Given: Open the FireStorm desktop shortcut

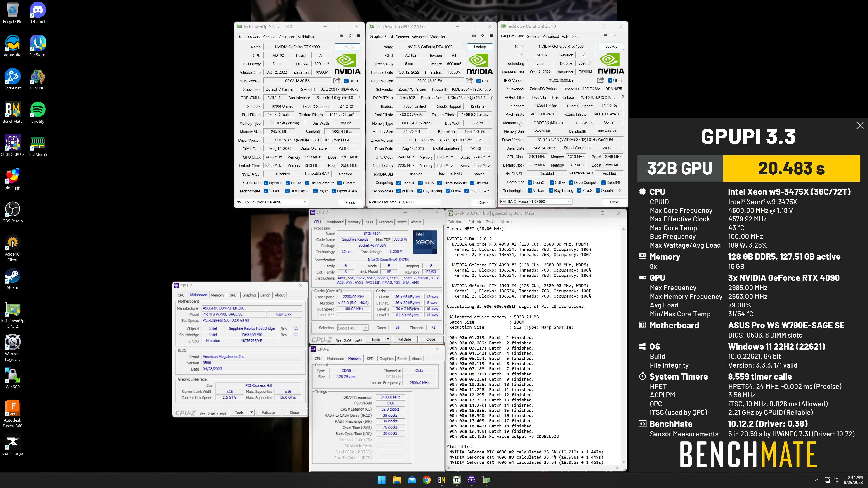Looking at the screenshot, I should 38,46.
